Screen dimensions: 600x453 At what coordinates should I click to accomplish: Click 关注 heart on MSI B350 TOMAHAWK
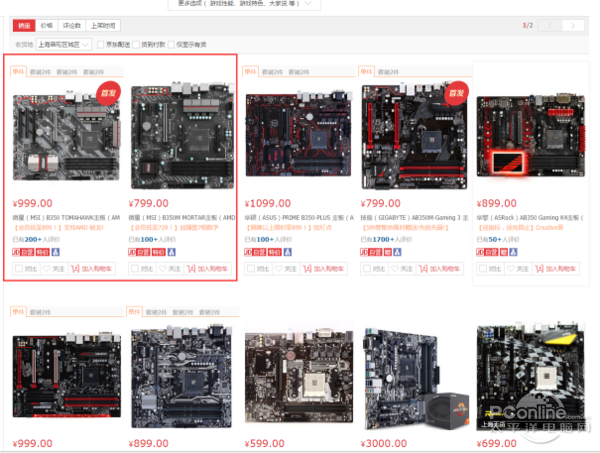tap(54, 269)
